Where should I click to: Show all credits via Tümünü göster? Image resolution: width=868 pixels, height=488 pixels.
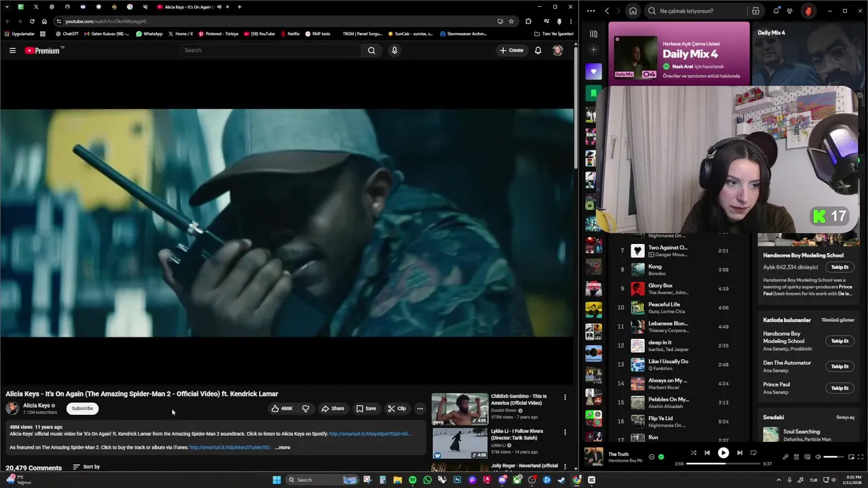837,320
